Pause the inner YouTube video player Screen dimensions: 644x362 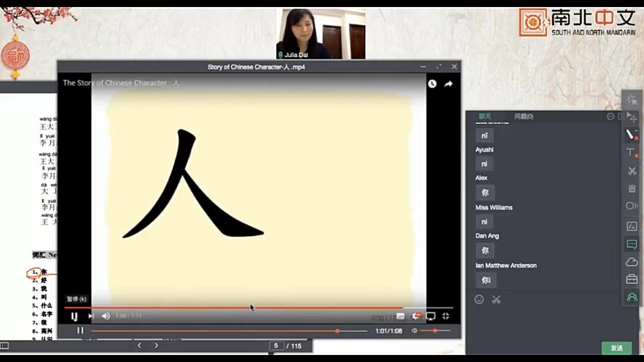(74, 316)
